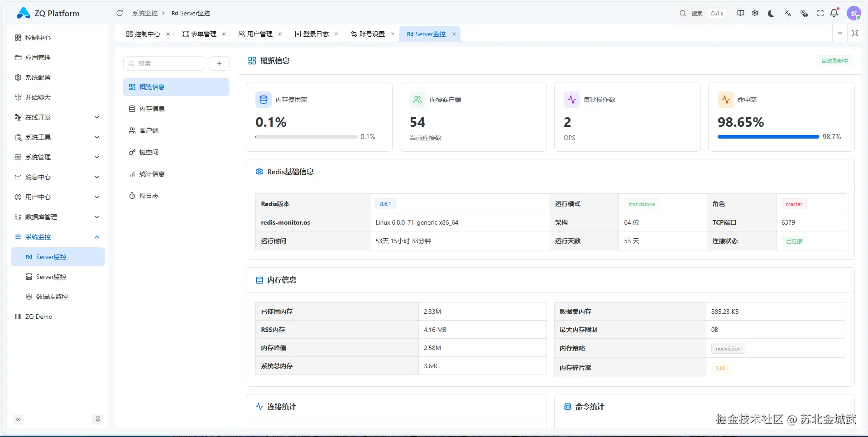
Task: Click the 内存使用率 card database icon
Action: pos(264,100)
